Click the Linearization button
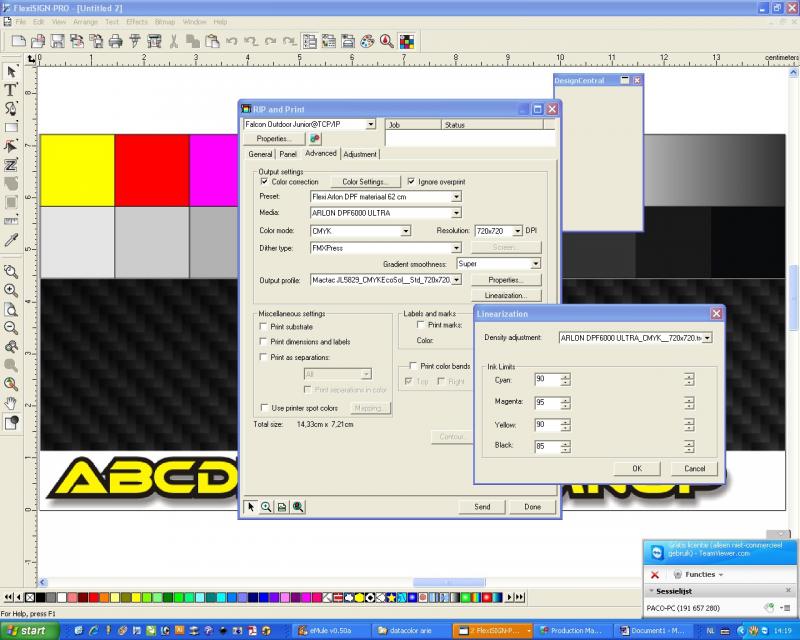 coord(506,296)
